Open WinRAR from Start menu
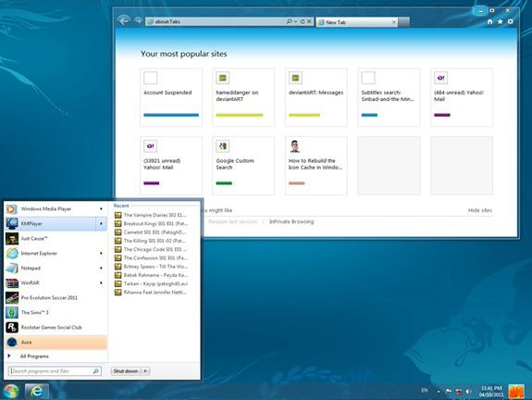Image resolution: width=532 pixels, height=400 pixels. [51, 282]
